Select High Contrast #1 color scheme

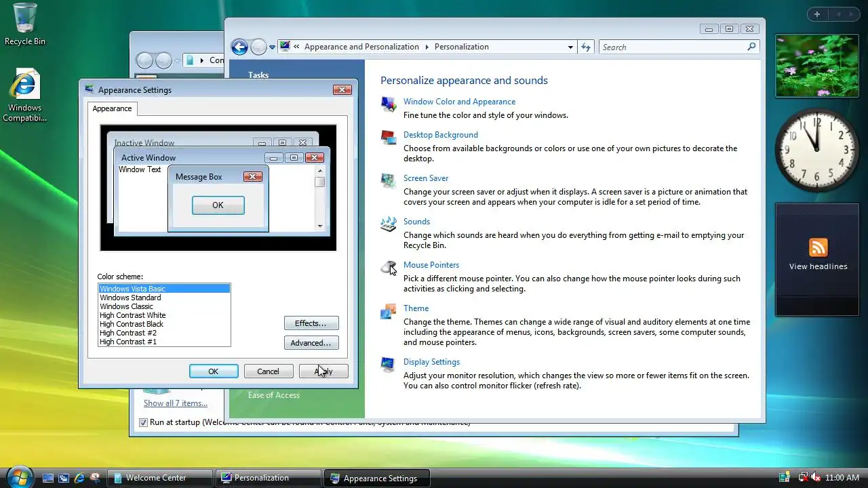[164, 342]
